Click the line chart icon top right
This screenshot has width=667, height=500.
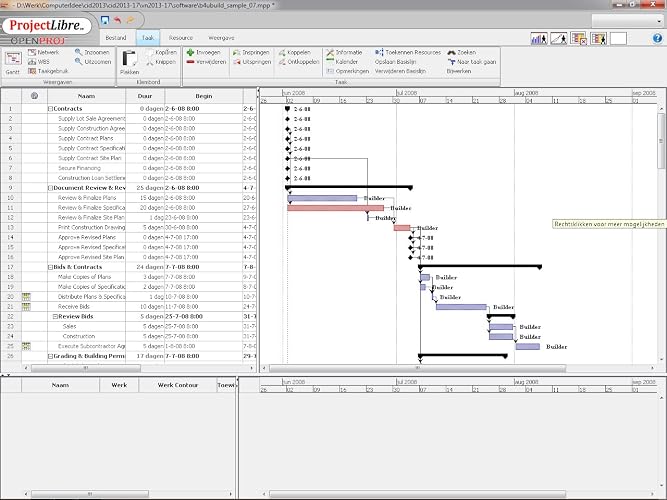(x=559, y=39)
